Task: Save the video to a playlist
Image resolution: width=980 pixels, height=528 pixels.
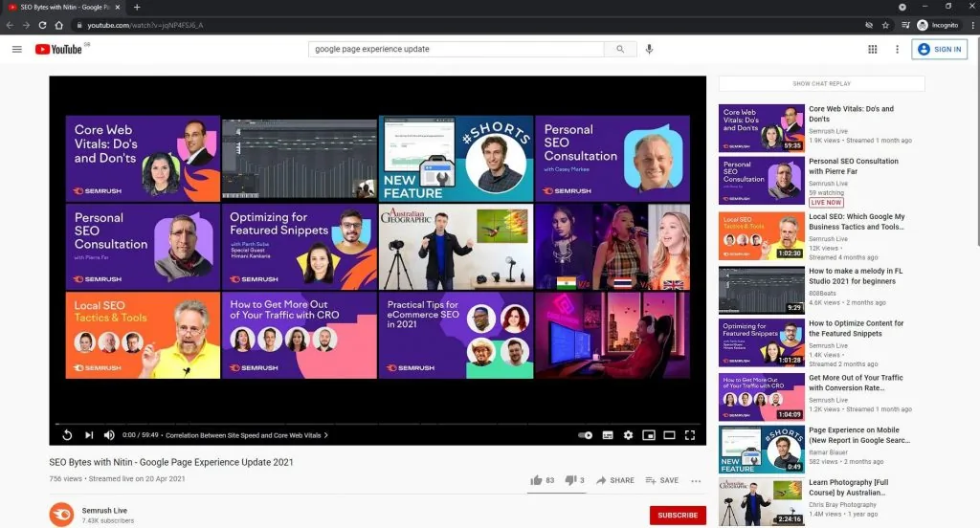Action: (662, 480)
